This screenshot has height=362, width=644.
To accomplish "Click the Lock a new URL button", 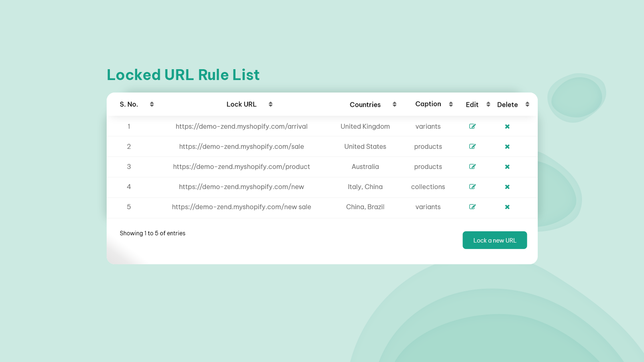I will [495, 240].
